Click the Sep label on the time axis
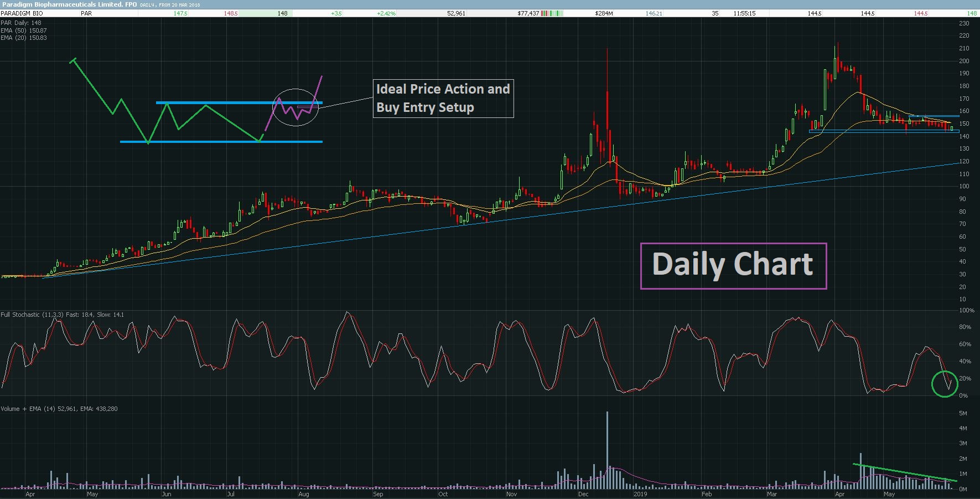 coord(378,494)
